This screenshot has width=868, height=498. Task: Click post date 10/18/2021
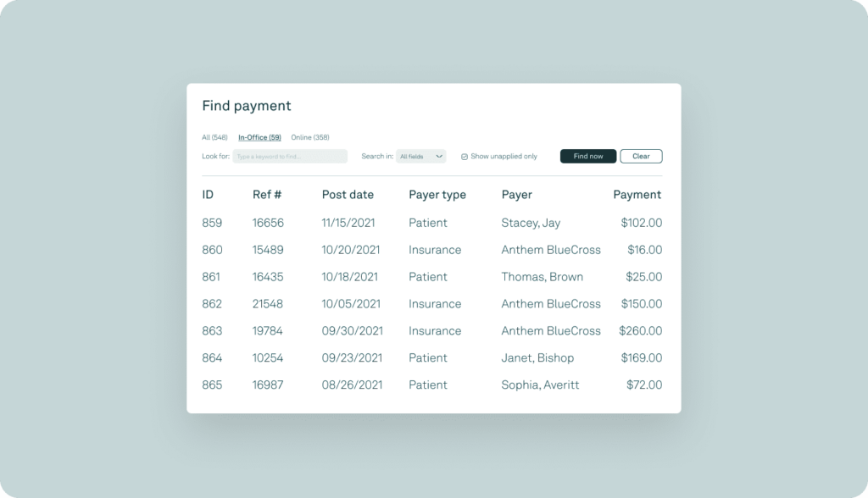(350, 277)
